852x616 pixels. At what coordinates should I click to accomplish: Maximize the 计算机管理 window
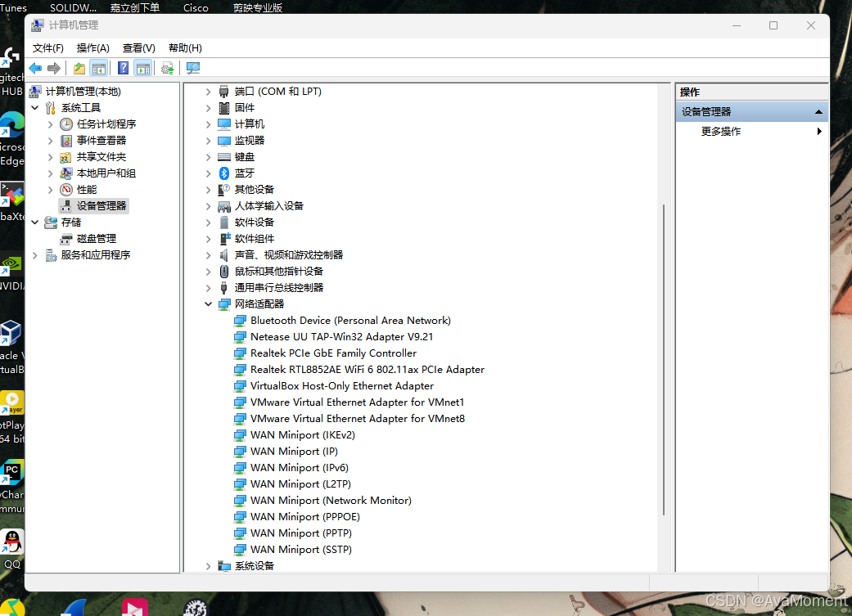(773, 25)
